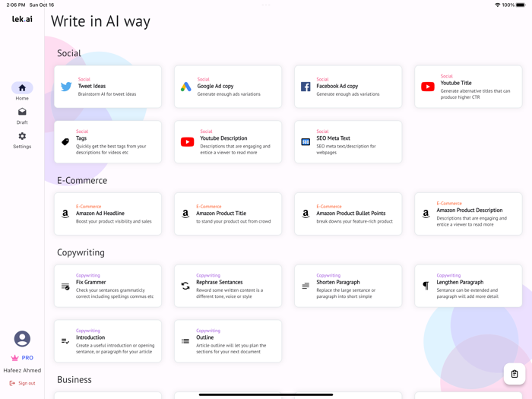Select the Amazon Product Title heading
The image size is (532, 399).
pyautogui.click(x=221, y=213)
